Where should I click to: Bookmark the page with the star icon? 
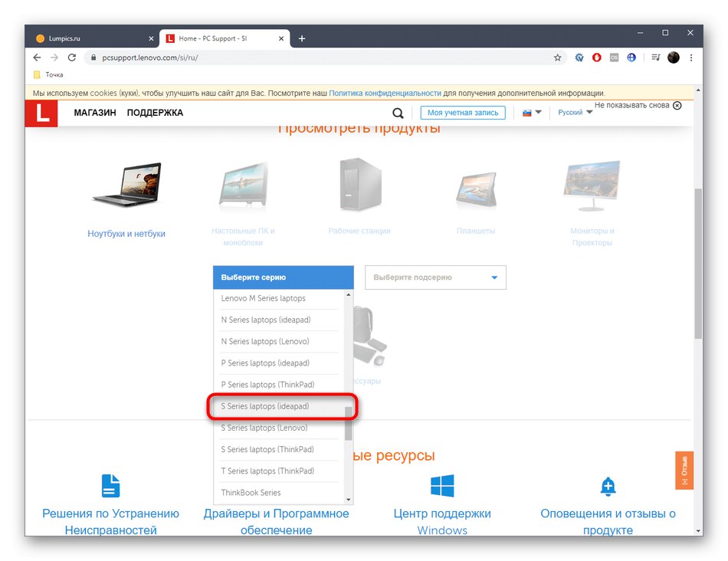coord(558,57)
